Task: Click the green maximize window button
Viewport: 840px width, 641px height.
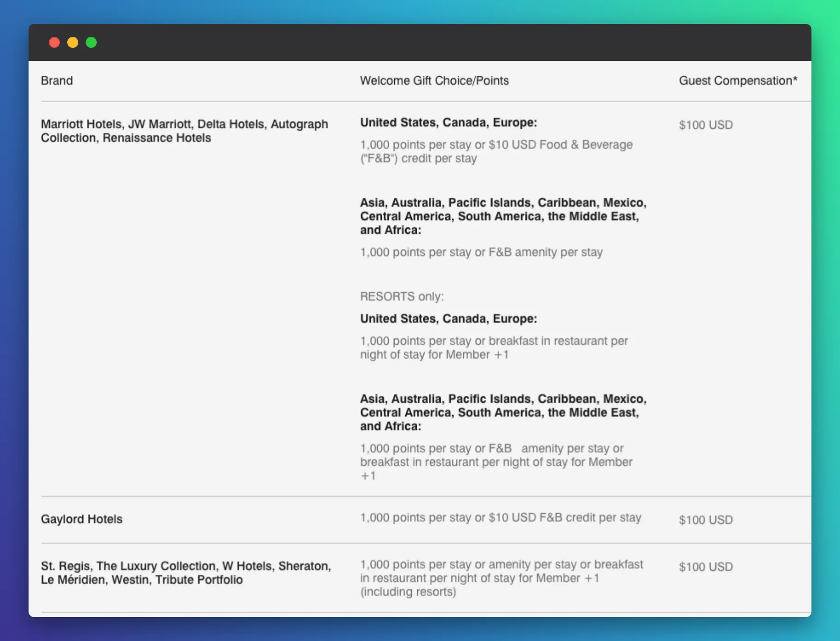Action: [91, 42]
